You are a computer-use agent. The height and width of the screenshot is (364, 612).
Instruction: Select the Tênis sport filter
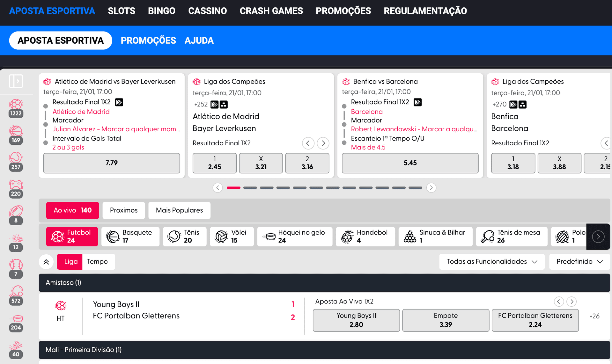tap(185, 237)
